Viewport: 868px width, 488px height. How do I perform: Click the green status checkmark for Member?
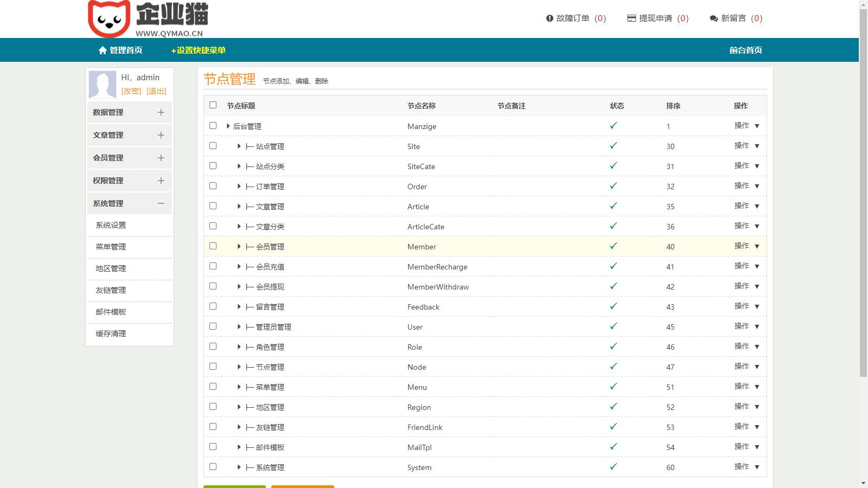point(614,246)
